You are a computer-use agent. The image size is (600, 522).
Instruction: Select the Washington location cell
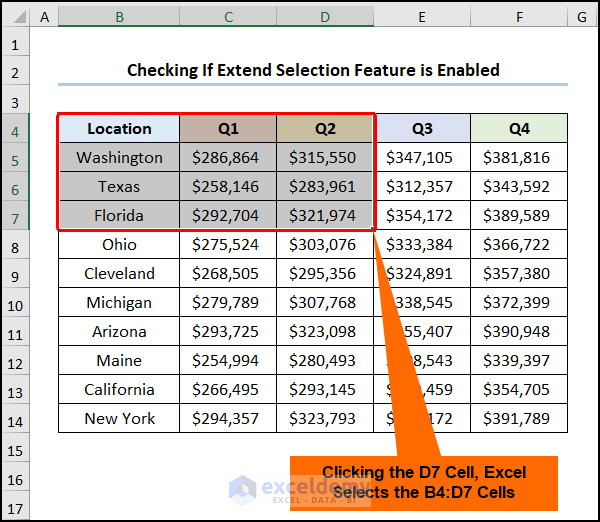[x=119, y=158]
